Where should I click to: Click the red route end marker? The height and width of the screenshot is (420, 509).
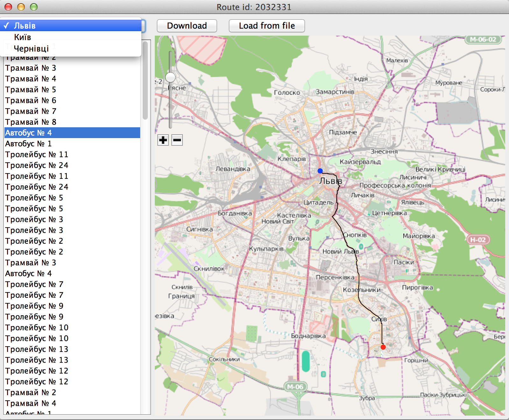[383, 347]
